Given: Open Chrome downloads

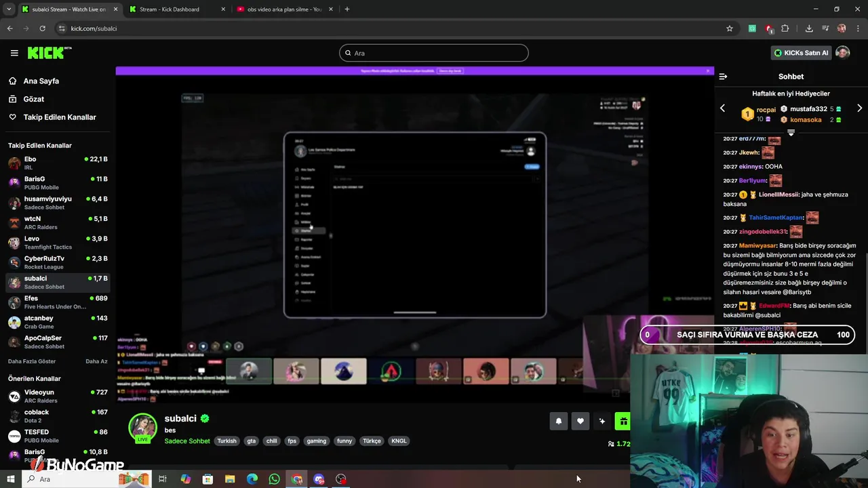Looking at the screenshot, I should tap(809, 28).
